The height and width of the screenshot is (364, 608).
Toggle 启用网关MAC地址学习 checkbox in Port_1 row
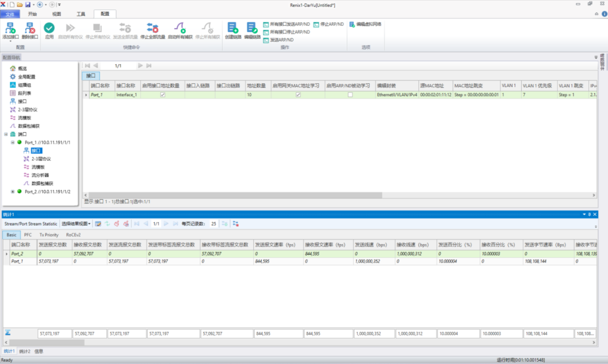pos(298,95)
